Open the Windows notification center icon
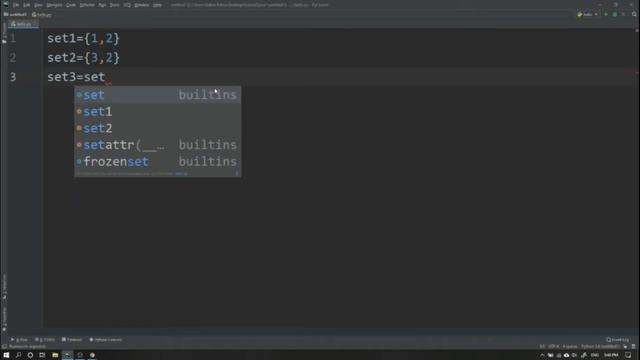The image size is (640, 360). click(628, 355)
